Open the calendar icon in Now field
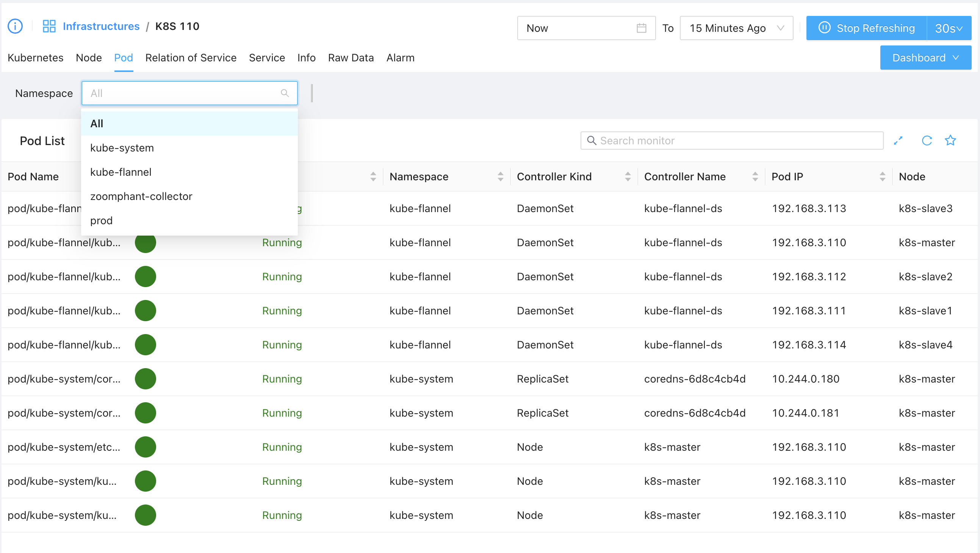This screenshot has width=980, height=553. [x=641, y=28]
